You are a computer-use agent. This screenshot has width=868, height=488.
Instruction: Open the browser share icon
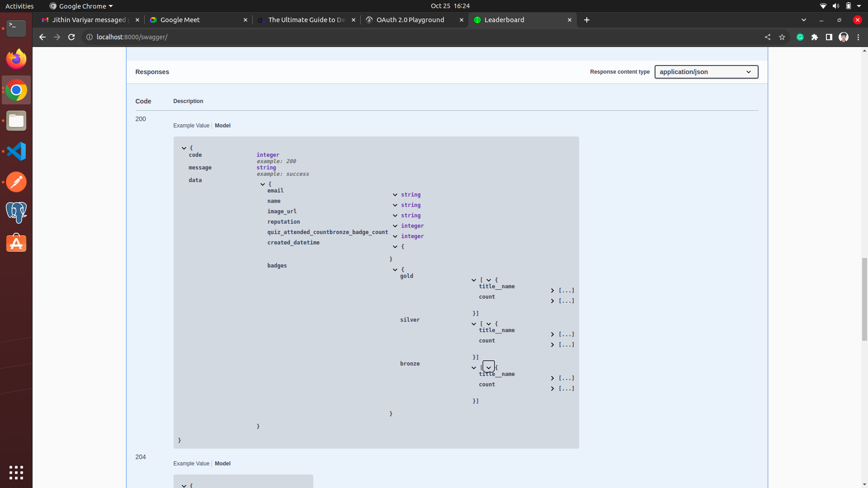(x=768, y=37)
